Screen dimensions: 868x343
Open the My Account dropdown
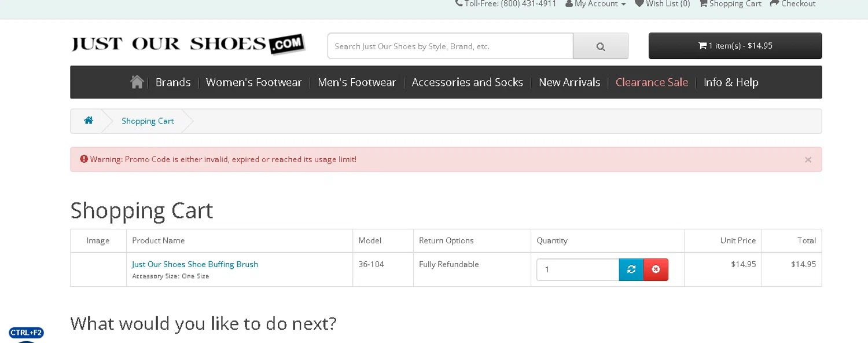(x=595, y=4)
